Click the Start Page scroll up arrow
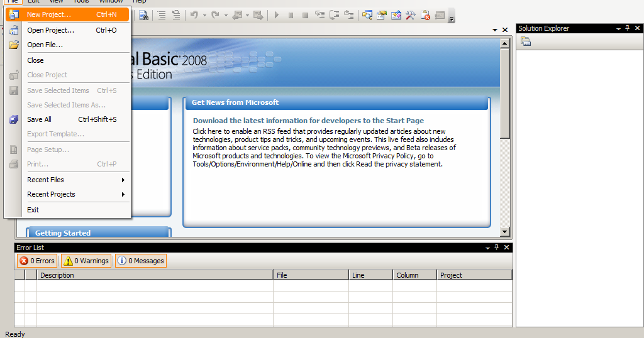The image size is (644, 338). click(505, 43)
